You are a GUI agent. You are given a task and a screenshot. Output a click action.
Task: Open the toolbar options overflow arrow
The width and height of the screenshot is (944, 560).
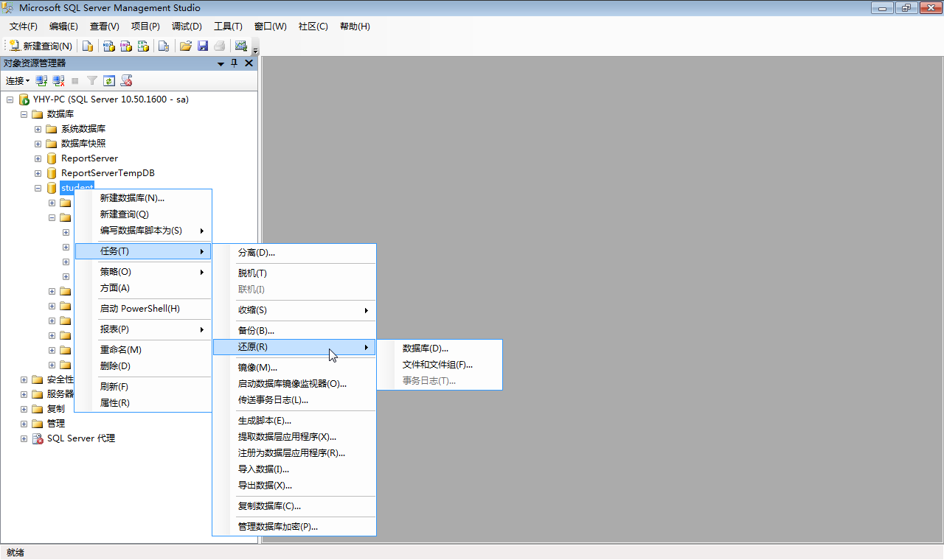[255, 50]
